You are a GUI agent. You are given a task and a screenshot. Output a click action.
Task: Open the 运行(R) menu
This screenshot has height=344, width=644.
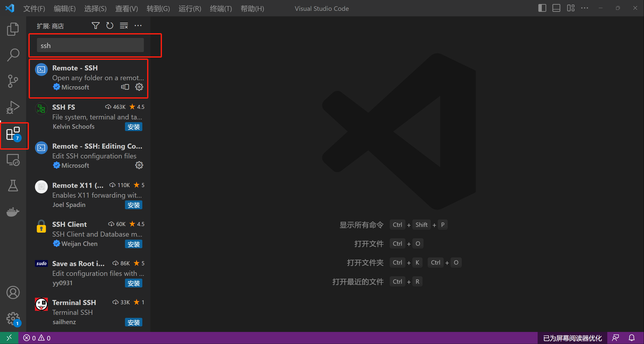[190, 9]
